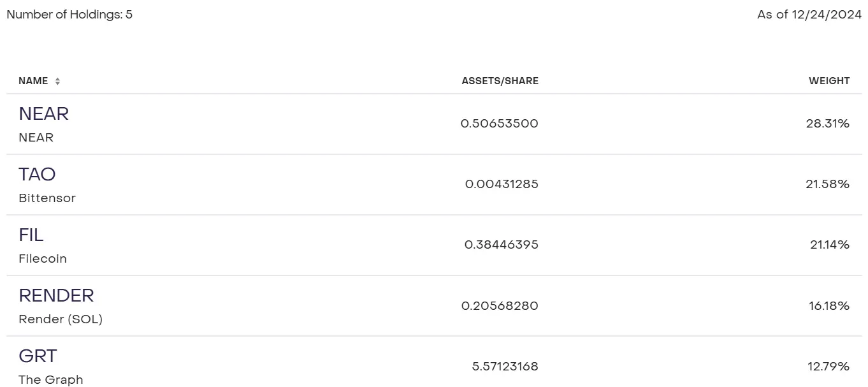Click the 5.57123168 assets/share value
868x387 pixels.
[505, 367]
